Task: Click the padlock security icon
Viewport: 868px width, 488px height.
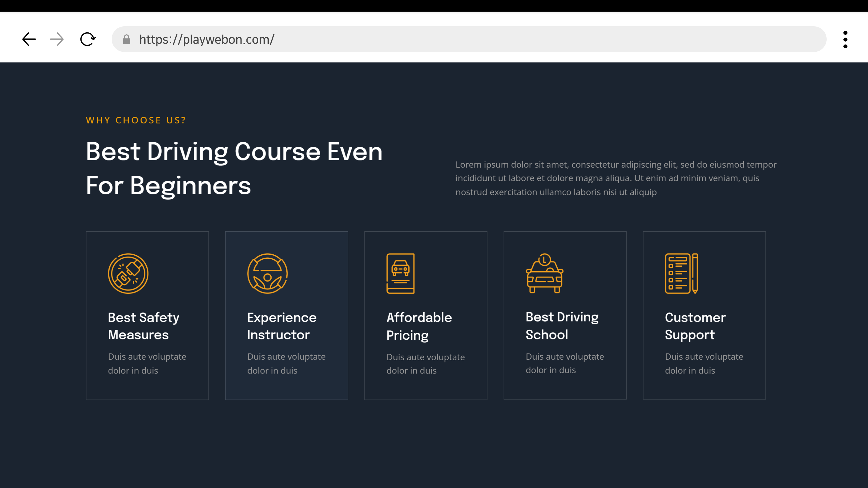Action: click(126, 39)
